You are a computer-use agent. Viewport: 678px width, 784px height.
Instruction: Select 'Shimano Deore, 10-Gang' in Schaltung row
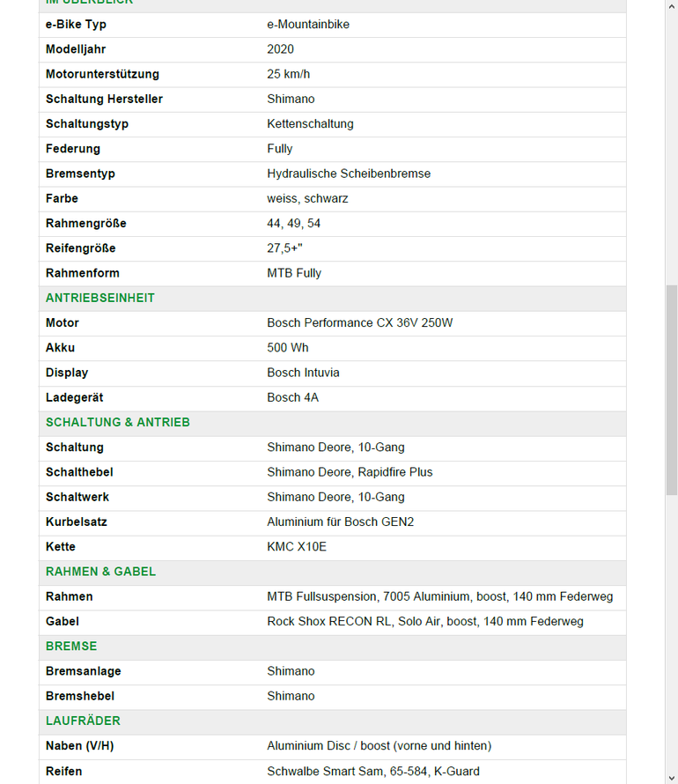click(x=335, y=447)
